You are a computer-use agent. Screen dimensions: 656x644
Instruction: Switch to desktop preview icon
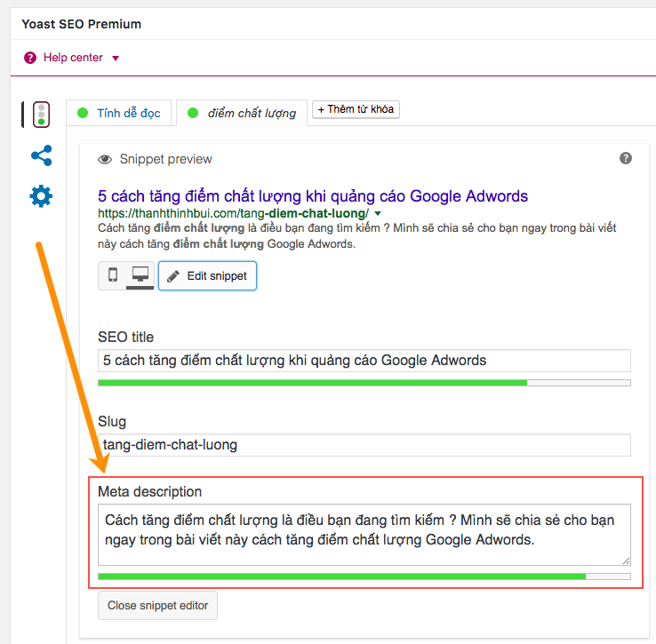click(140, 274)
